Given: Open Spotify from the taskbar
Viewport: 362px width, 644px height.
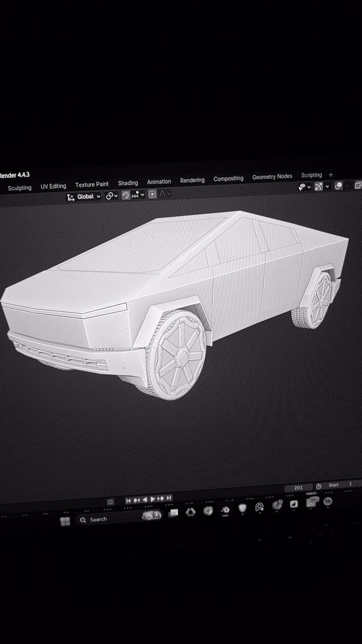Looking at the screenshot, I should click(x=327, y=502).
